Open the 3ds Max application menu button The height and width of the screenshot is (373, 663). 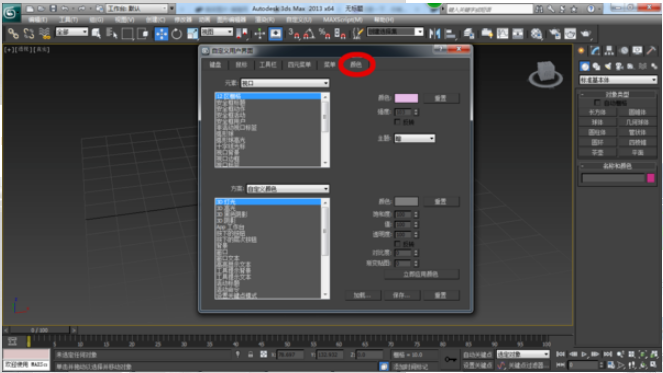click(x=11, y=13)
